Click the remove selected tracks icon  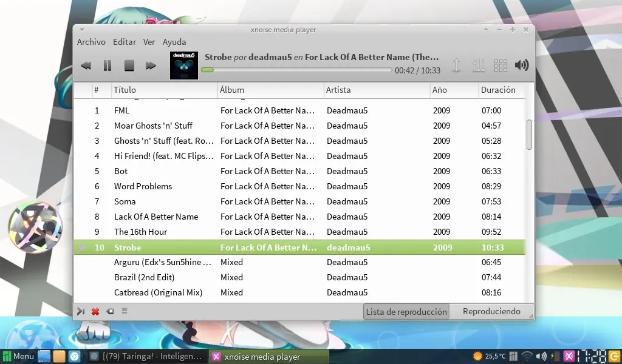click(x=110, y=311)
